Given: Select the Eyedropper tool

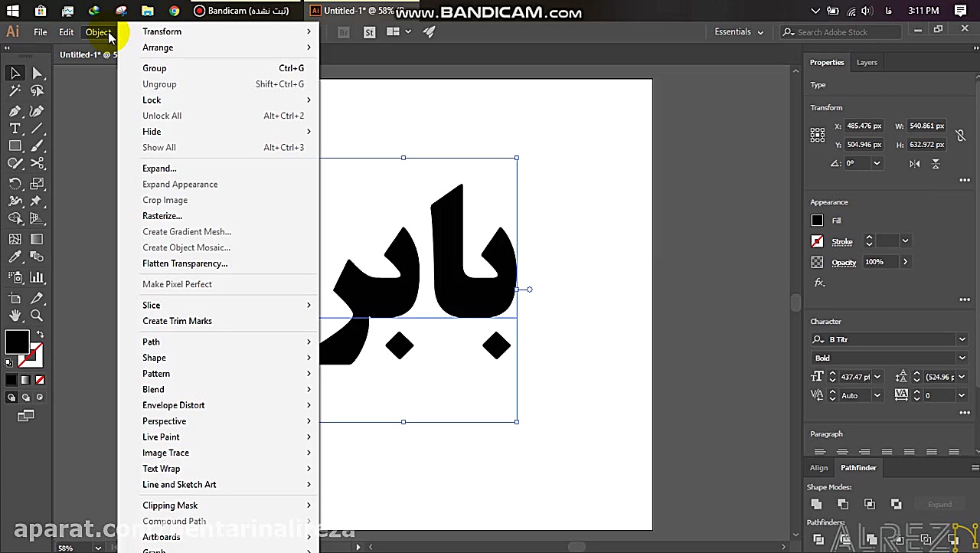Looking at the screenshot, I should coord(15,257).
